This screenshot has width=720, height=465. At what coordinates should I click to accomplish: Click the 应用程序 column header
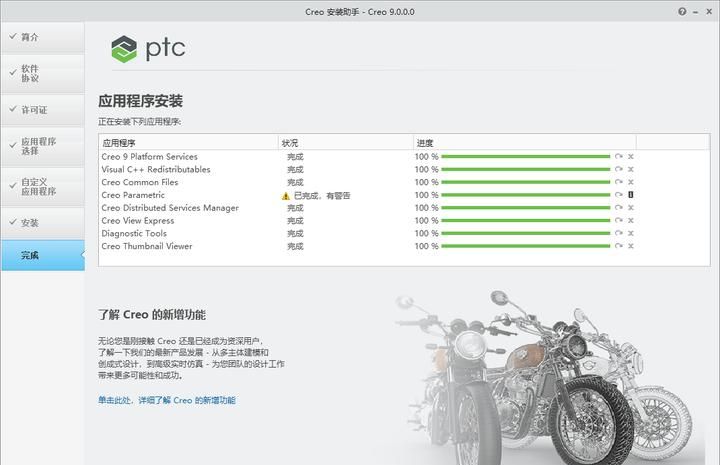(188, 143)
